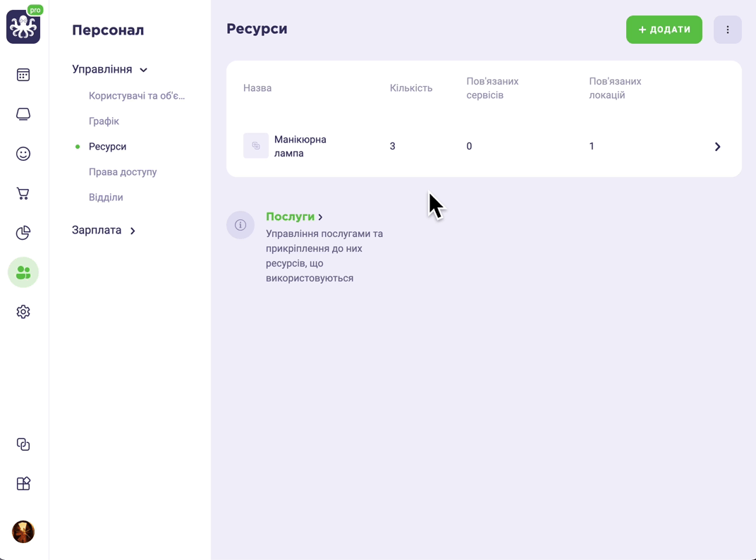Screen dimensions: 756x560
Task: Click the Пов'язаних сервісів column header
Action: point(493,87)
